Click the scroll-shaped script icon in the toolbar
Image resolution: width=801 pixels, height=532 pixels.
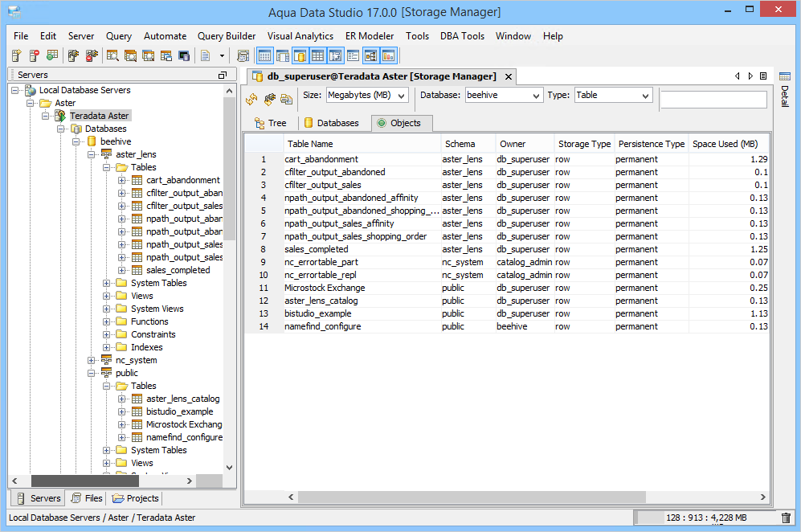[243, 55]
